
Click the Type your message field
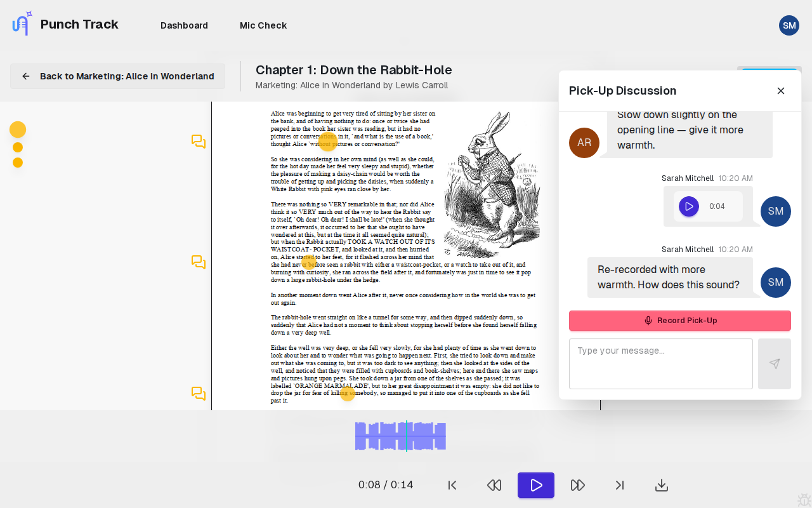coord(661,364)
